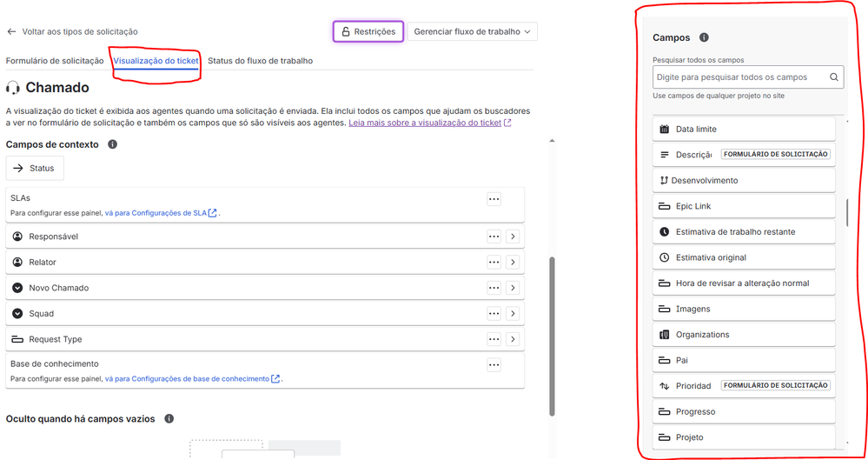Open more options for SLAs panel

pyautogui.click(x=494, y=199)
